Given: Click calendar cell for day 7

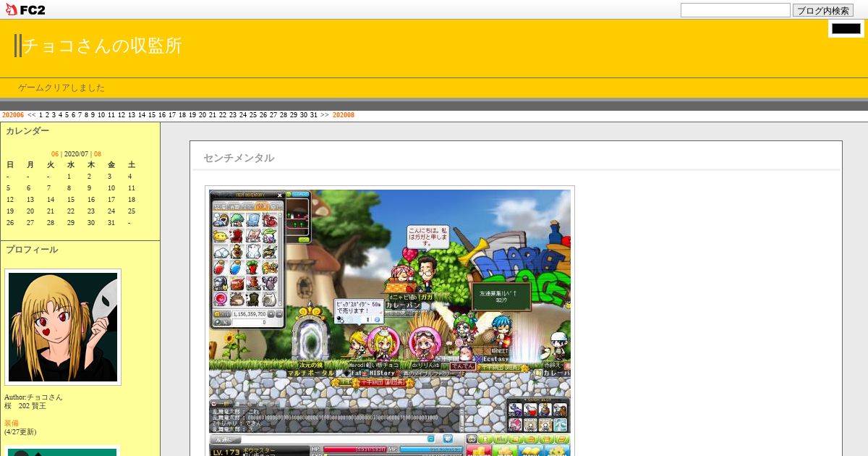Looking at the screenshot, I should [50, 188].
